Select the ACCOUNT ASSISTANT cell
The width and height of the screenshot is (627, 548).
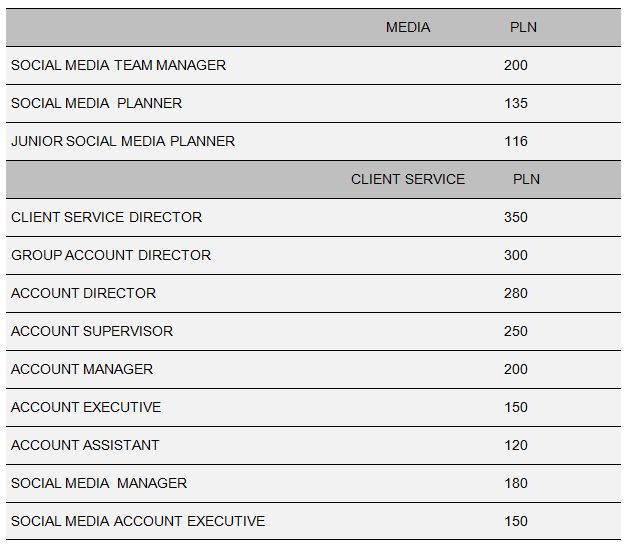click(85, 445)
